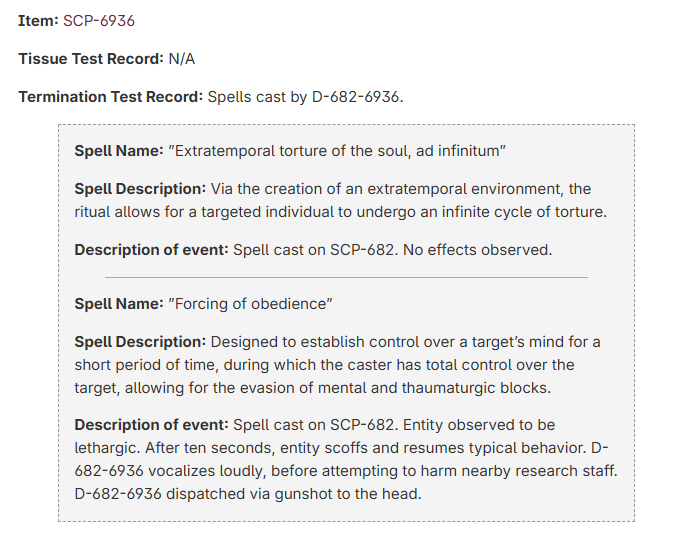Select the "Forcing of obedience" spell title

point(251,303)
